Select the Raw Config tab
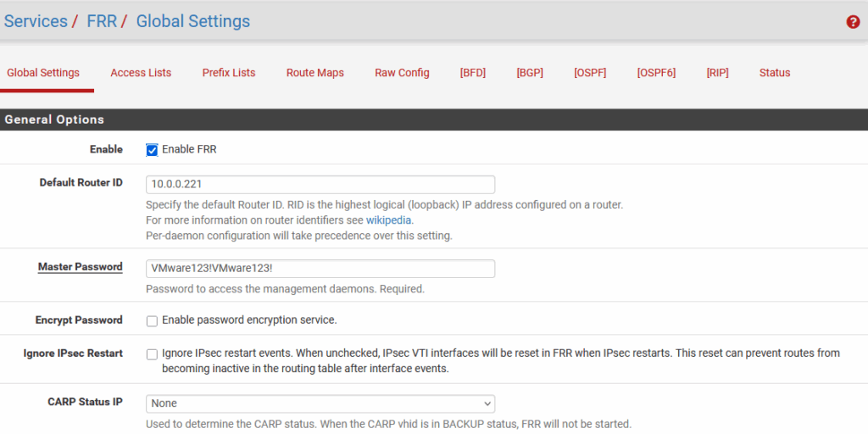This screenshot has width=868, height=434. click(x=402, y=73)
